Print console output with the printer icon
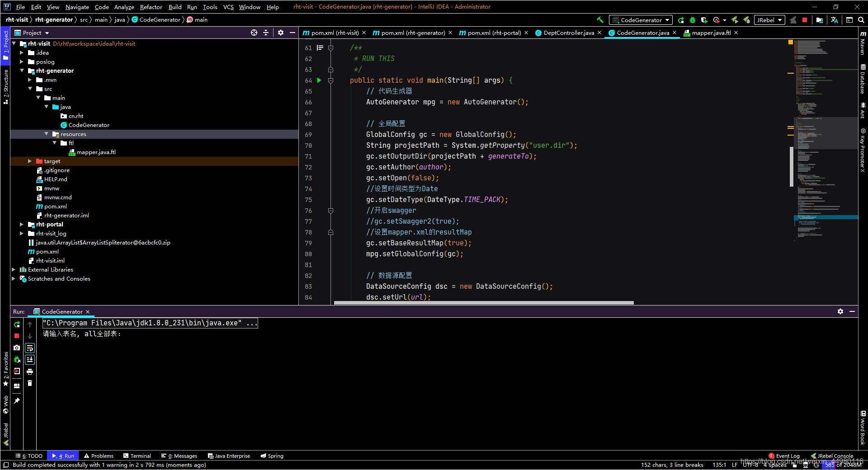868x470 pixels. pyautogui.click(x=30, y=371)
